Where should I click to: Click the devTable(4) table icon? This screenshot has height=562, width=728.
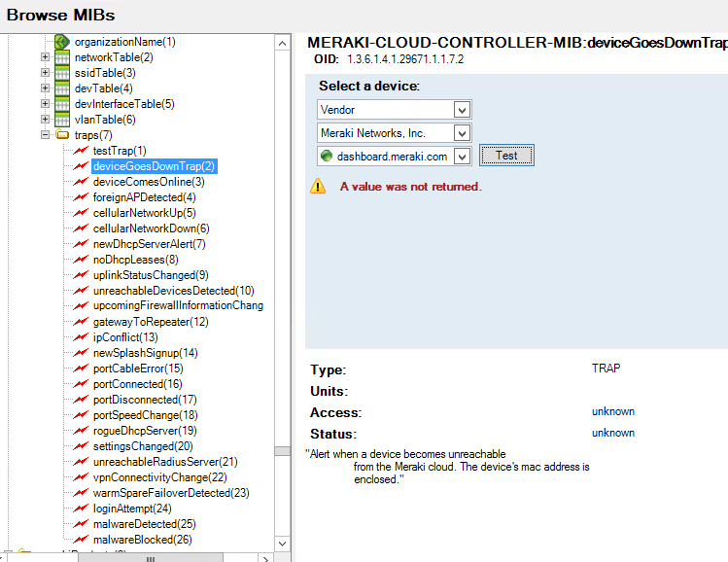(62, 88)
